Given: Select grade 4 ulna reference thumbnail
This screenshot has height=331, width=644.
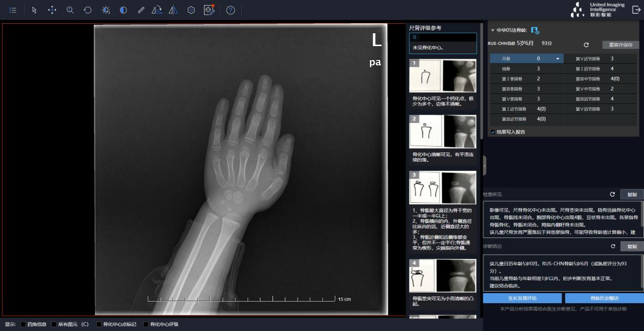Looking at the screenshot, I should pos(443,275).
